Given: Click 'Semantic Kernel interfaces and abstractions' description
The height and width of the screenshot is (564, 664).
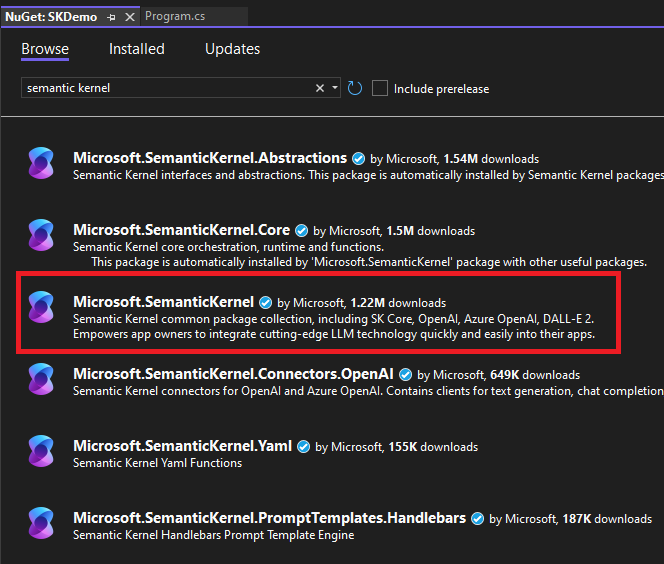Looking at the screenshot, I should point(368,175).
